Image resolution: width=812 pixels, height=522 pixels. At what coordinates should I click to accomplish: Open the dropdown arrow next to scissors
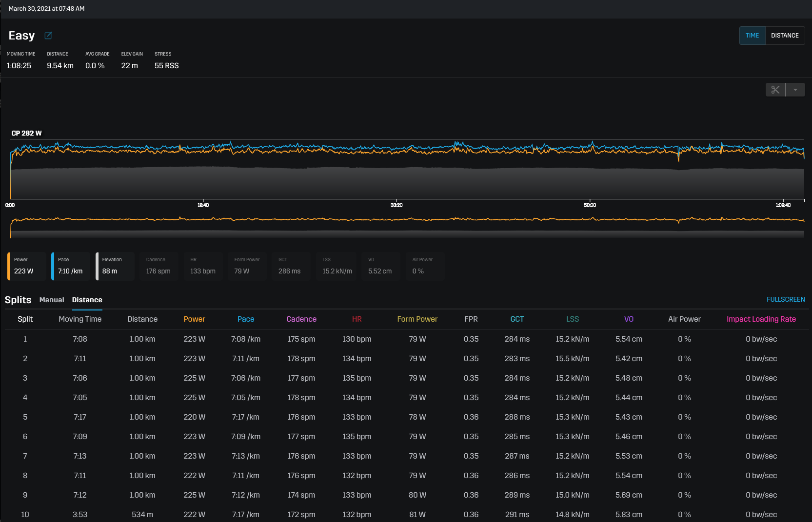click(x=795, y=90)
